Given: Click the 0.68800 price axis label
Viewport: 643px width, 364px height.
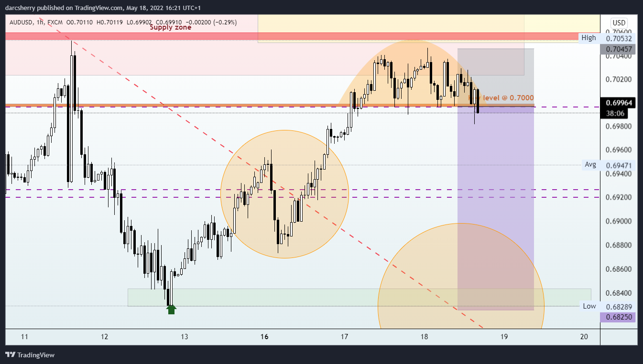Looking at the screenshot, I should coord(619,245).
